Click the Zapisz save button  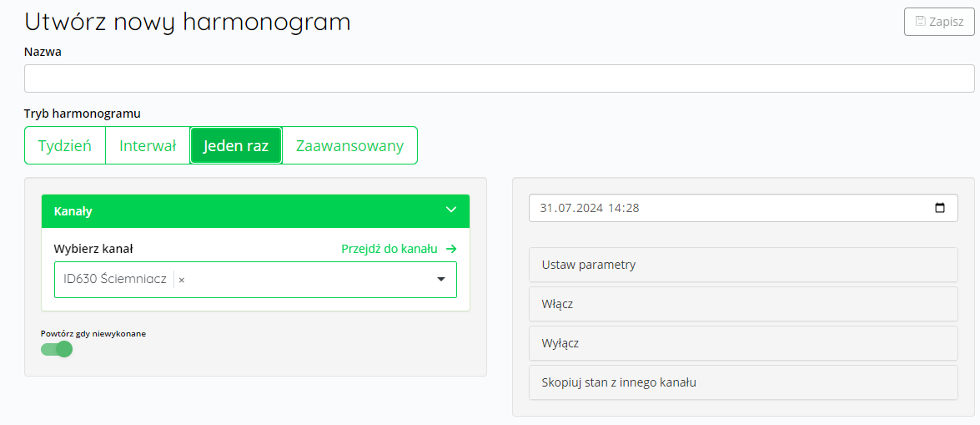(939, 22)
